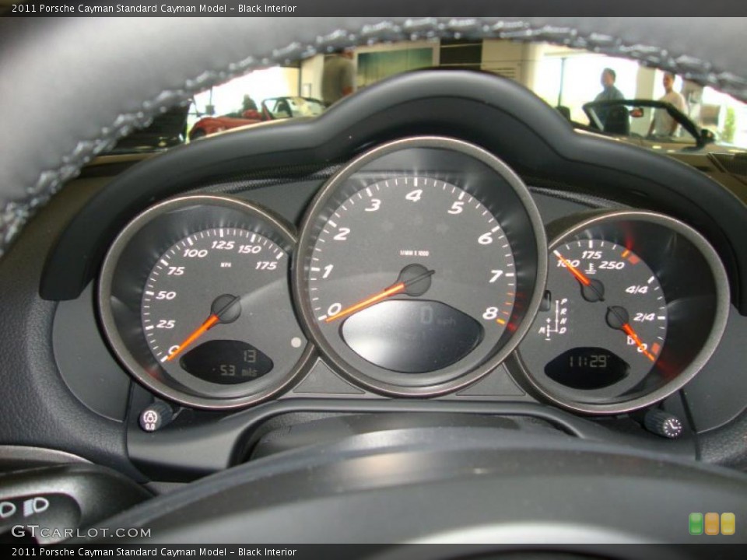
Task: Click the coolant temperature symbol
Action: [591, 268]
